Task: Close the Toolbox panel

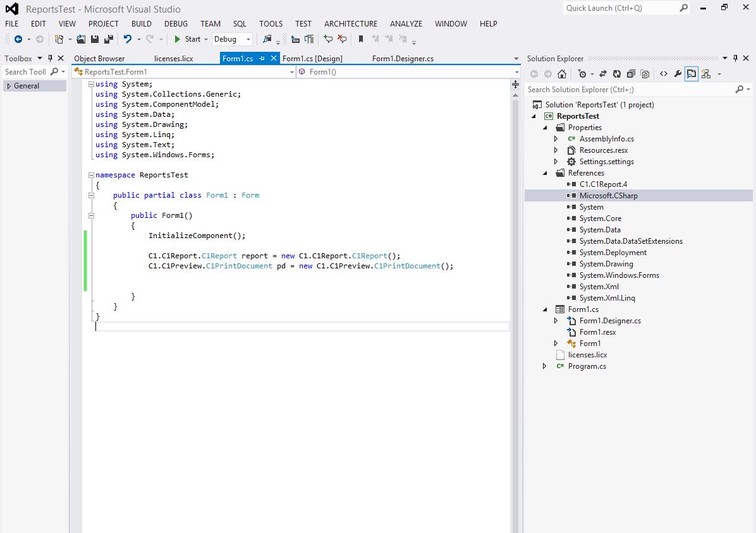Action: (x=61, y=58)
